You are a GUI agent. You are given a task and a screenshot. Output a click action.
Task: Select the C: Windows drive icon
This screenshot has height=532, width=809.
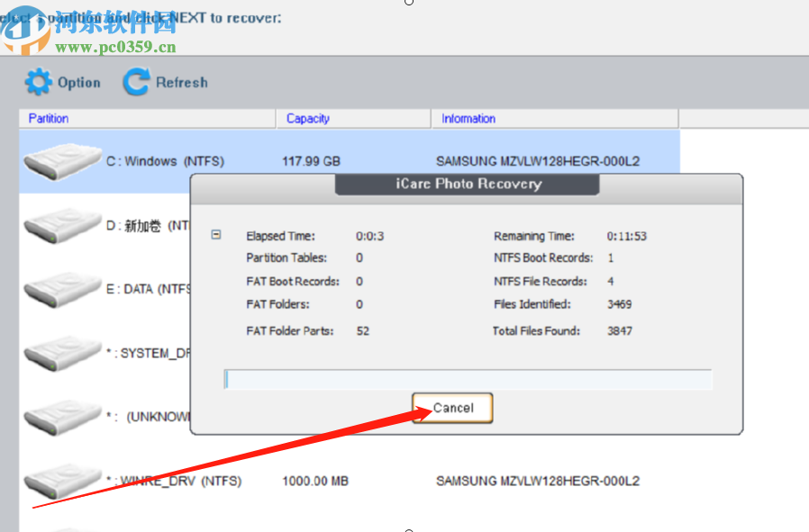62,161
